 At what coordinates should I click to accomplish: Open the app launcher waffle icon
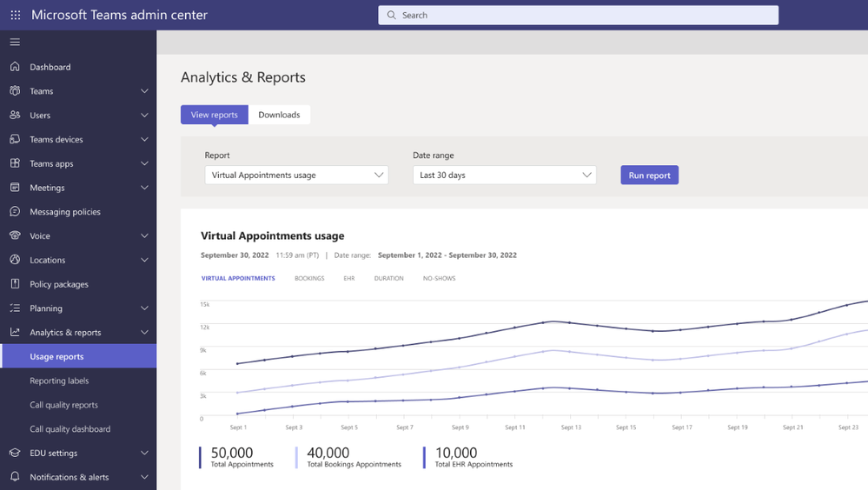16,15
